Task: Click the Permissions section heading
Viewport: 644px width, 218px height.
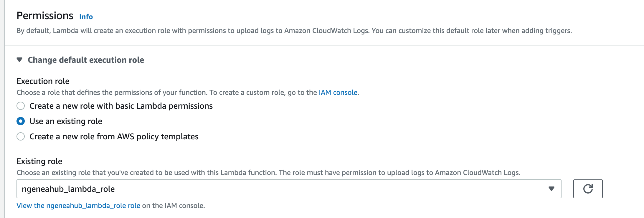Action: 45,16
